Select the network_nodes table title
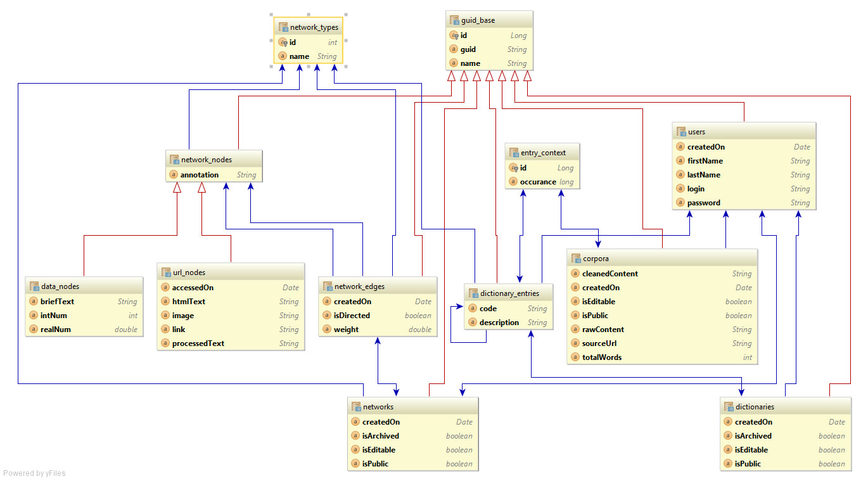The width and height of the screenshot is (868, 481). 207,160
